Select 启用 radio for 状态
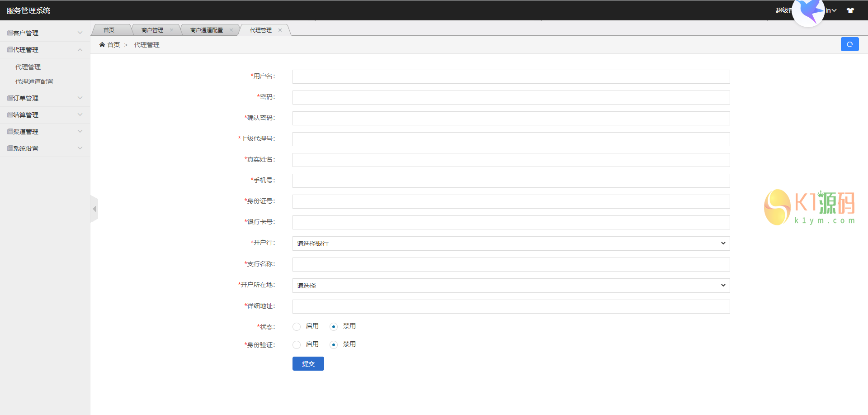The height and width of the screenshot is (415, 868). [297, 327]
